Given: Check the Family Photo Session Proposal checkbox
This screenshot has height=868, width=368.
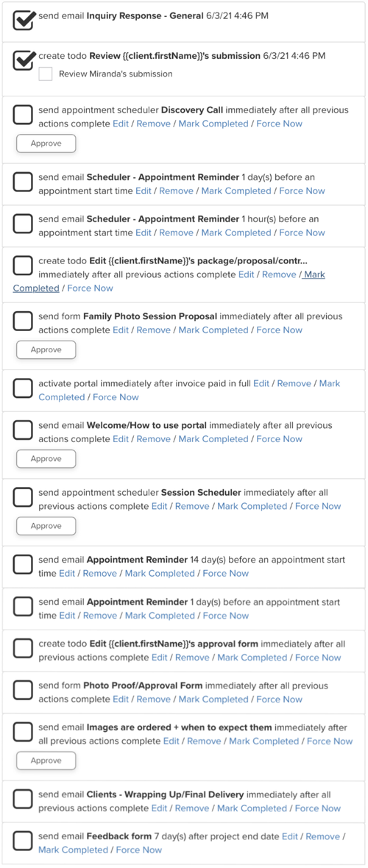Looking at the screenshot, I should [23, 321].
